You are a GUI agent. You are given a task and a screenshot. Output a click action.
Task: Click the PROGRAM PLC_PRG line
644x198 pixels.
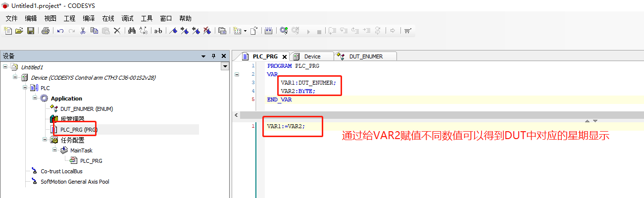[x=293, y=65]
